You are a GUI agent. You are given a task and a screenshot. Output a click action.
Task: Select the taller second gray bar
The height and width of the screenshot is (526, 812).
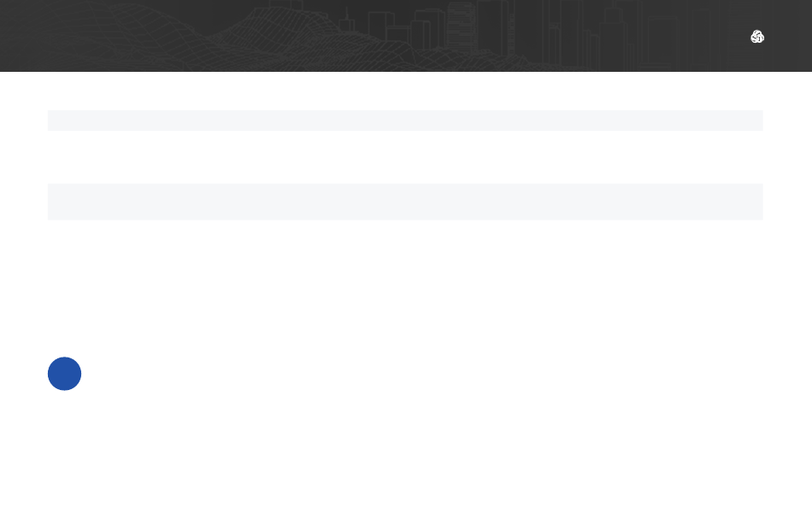(x=405, y=202)
